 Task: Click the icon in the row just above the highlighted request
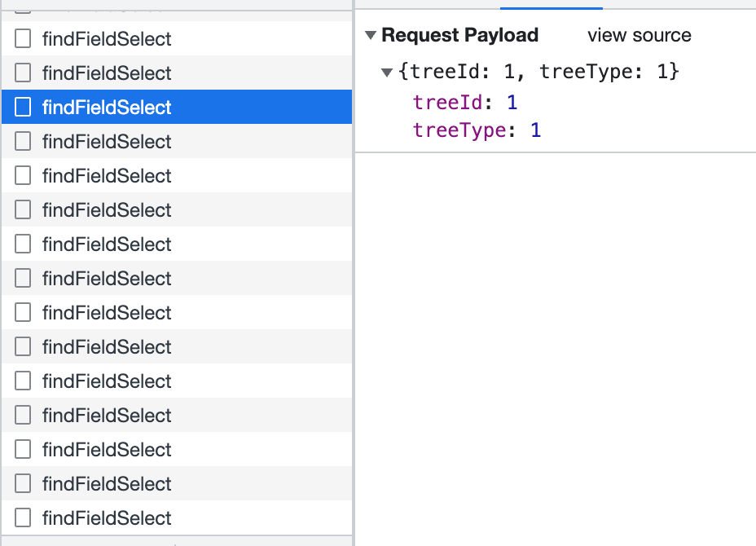pos(24,73)
